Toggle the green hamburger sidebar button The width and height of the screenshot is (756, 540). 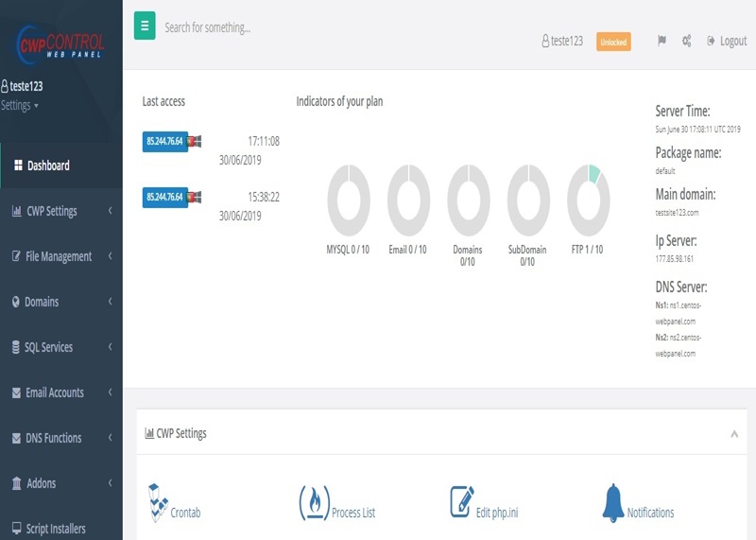point(145,26)
